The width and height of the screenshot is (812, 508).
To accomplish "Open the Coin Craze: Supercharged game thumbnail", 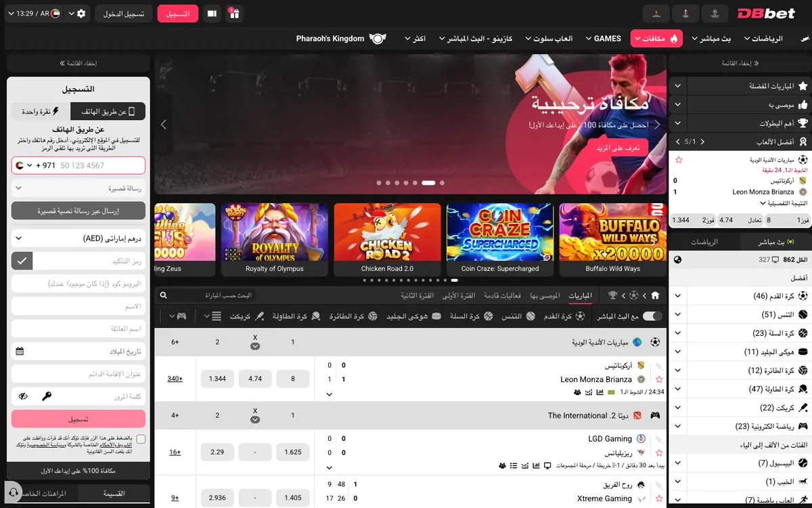I will pyautogui.click(x=500, y=240).
